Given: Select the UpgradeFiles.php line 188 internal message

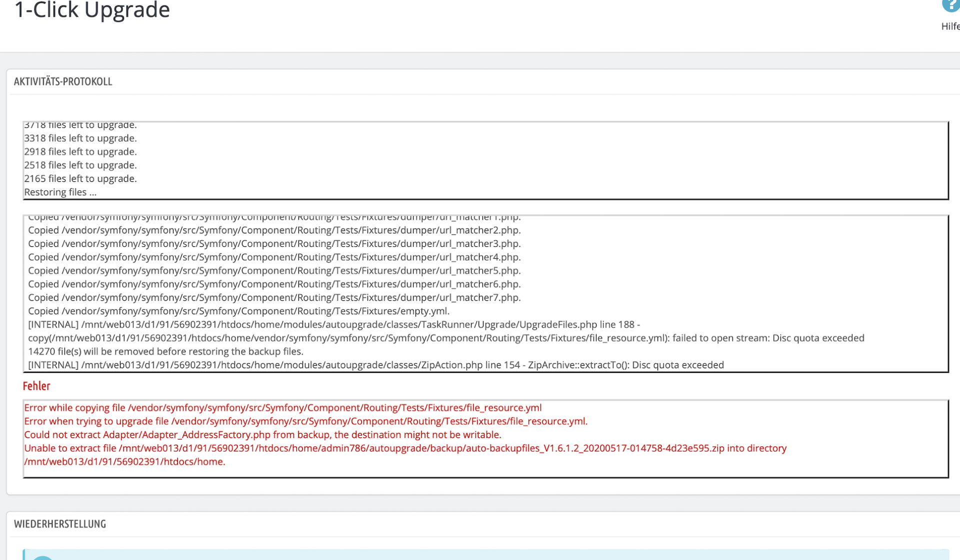Looking at the screenshot, I should tap(446, 331).
